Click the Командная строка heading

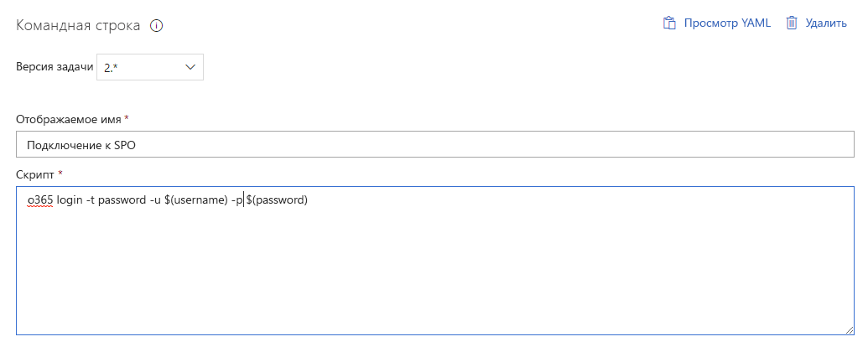coord(78,26)
